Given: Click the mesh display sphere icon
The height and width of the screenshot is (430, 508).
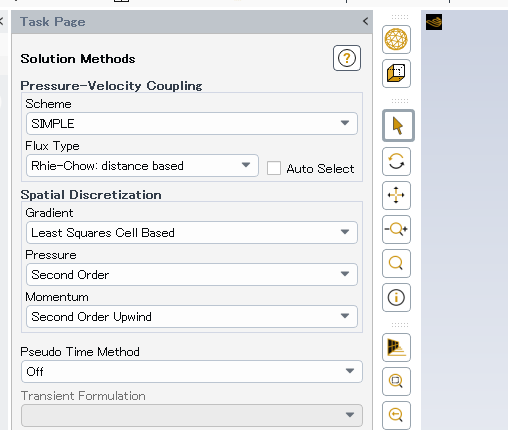Looking at the screenshot, I should (x=396, y=39).
